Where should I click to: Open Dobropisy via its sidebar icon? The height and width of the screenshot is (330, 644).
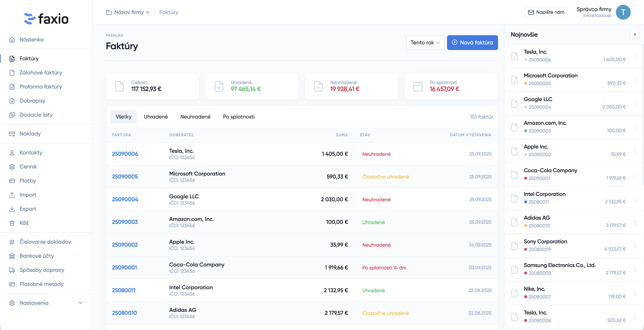[12, 101]
